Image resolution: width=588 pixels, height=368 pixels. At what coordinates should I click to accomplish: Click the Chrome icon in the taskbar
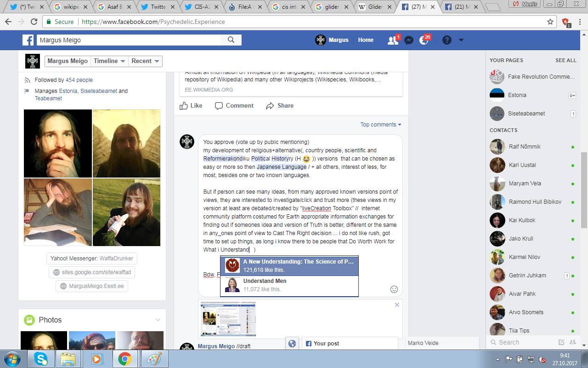(x=124, y=358)
